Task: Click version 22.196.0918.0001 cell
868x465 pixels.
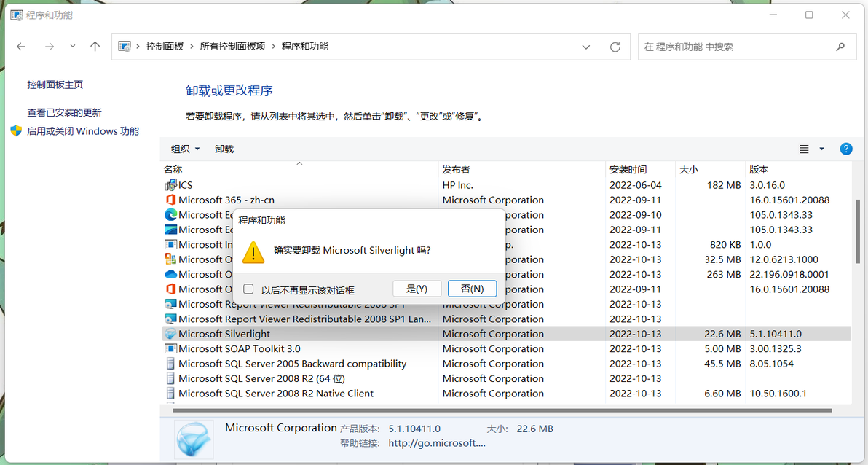Action: (x=789, y=274)
